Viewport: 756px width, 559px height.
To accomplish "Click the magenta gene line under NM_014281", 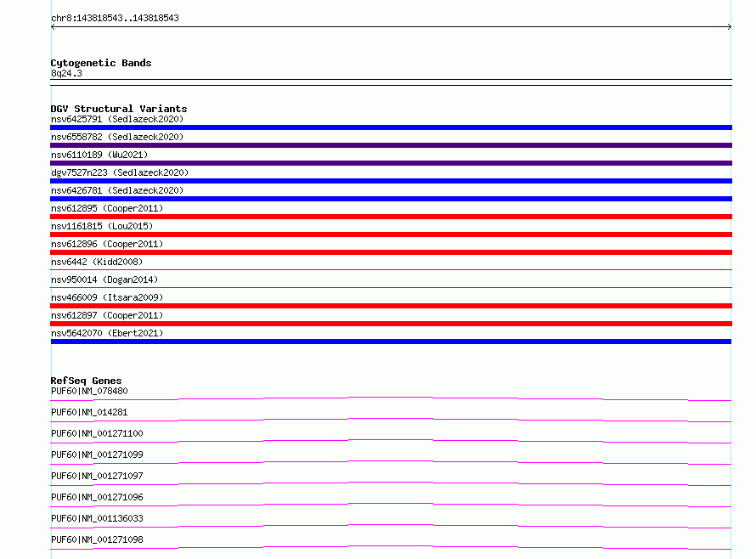I will tap(391, 420).
